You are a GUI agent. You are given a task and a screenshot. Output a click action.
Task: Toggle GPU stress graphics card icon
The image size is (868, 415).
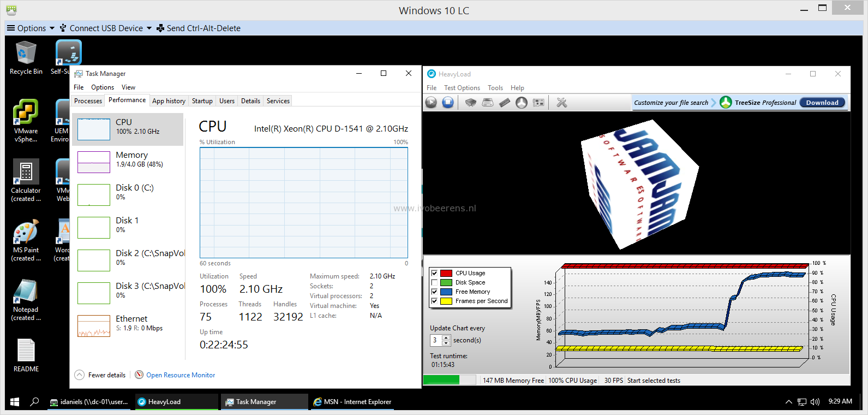coord(538,103)
